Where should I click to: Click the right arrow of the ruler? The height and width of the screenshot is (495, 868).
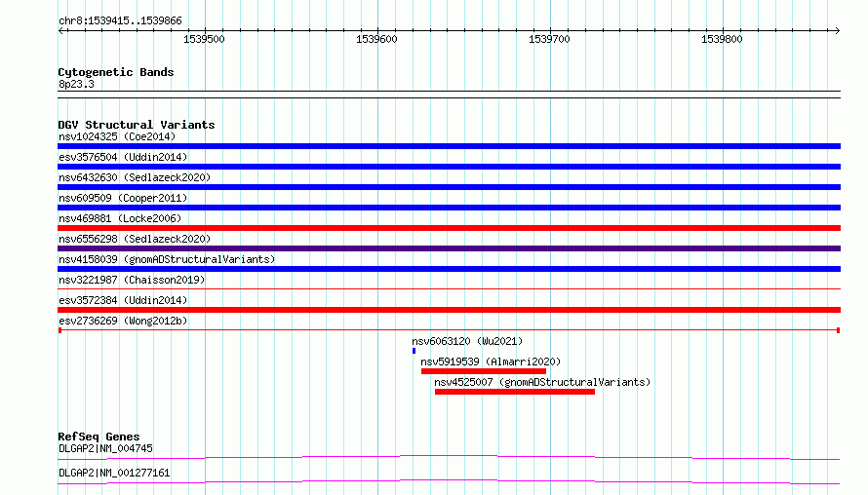pyautogui.click(x=837, y=31)
